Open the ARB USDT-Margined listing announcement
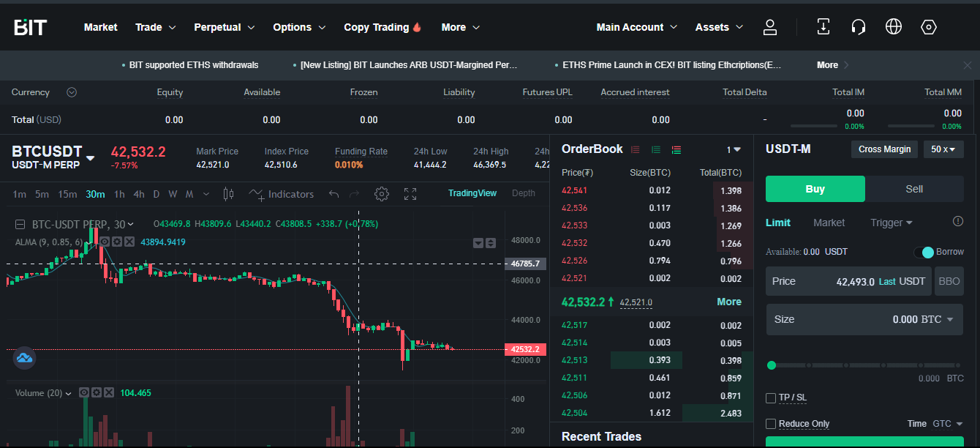The image size is (980, 448). [x=409, y=65]
